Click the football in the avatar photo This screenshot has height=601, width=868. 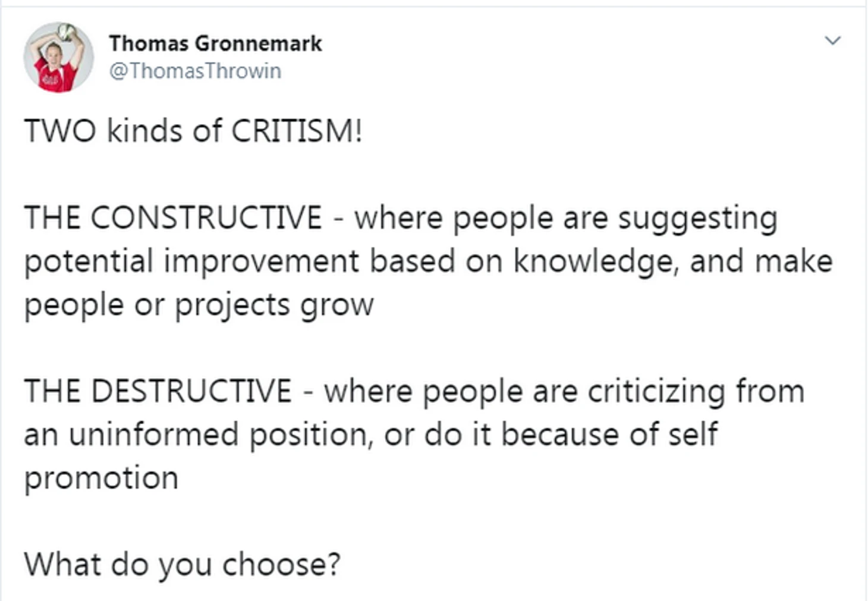[67, 32]
